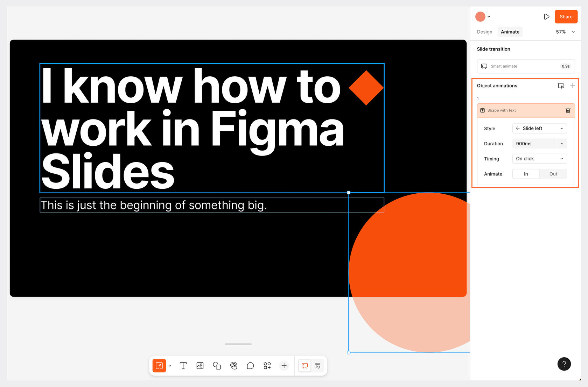Open the widgets and components tool
The height and width of the screenshot is (387, 588).
[x=267, y=366]
